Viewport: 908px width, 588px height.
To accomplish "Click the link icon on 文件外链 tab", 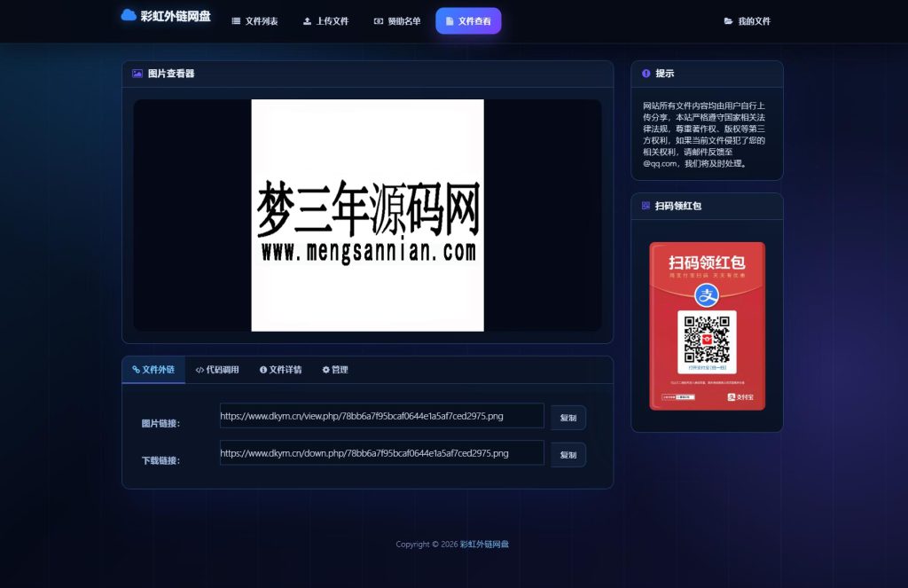I will [136, 370].
